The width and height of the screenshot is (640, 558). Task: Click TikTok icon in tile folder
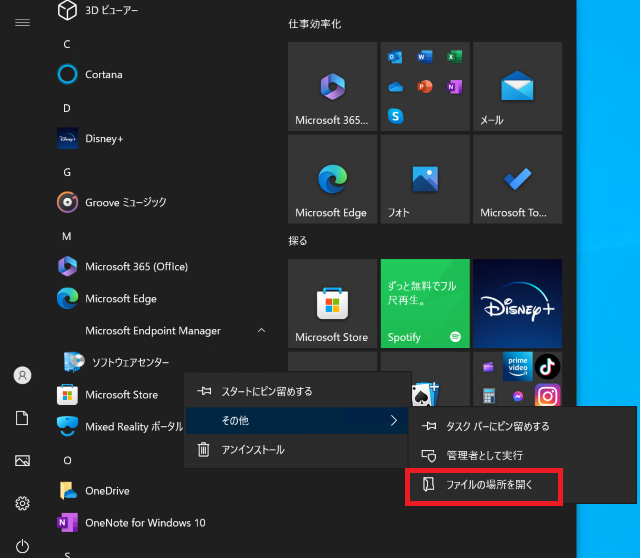[547, 366]
